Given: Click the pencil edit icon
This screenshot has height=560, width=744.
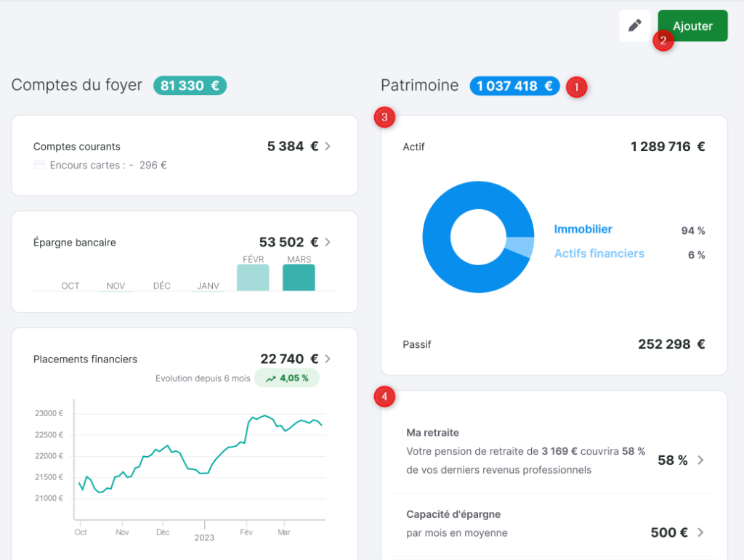Looking at the screenshot, I should coord(635,25).
